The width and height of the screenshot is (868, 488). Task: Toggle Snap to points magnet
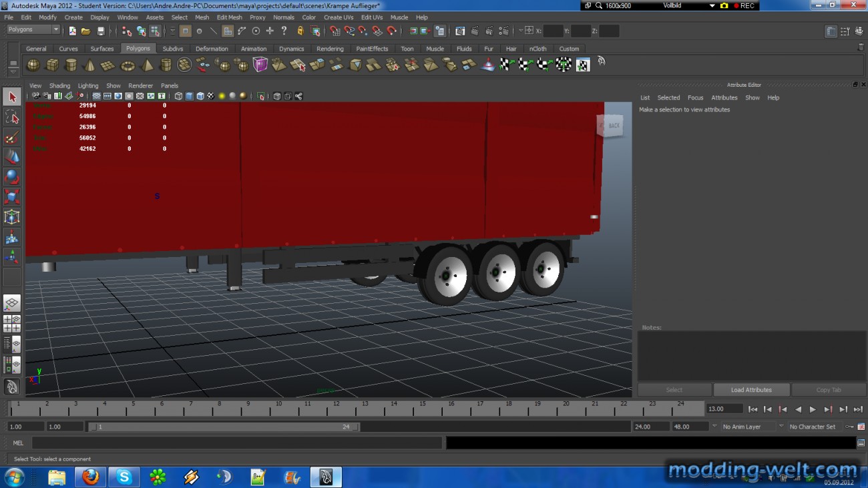click(x=363, y=31)
